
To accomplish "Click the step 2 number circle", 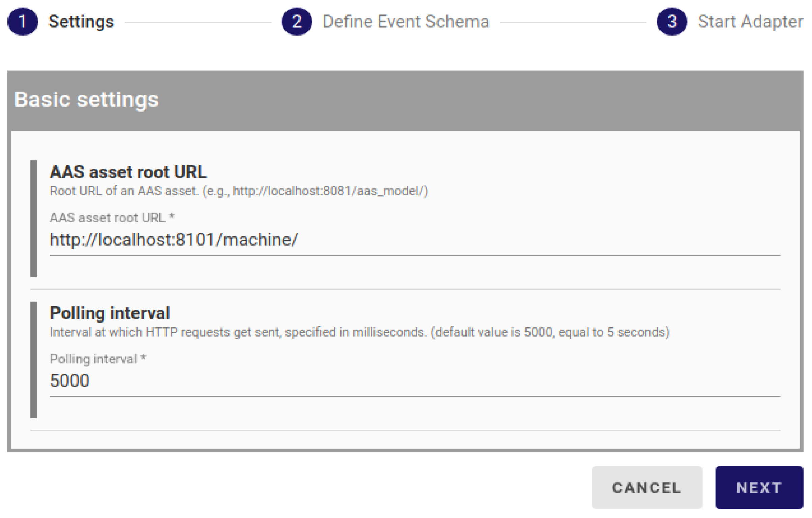I will tap(297, 22).
